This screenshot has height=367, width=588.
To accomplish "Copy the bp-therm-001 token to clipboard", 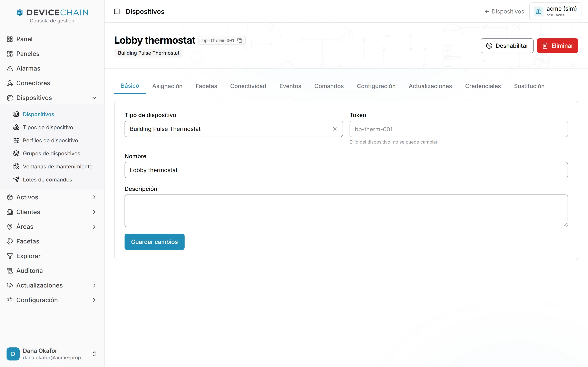I will (x=239, y=40).
